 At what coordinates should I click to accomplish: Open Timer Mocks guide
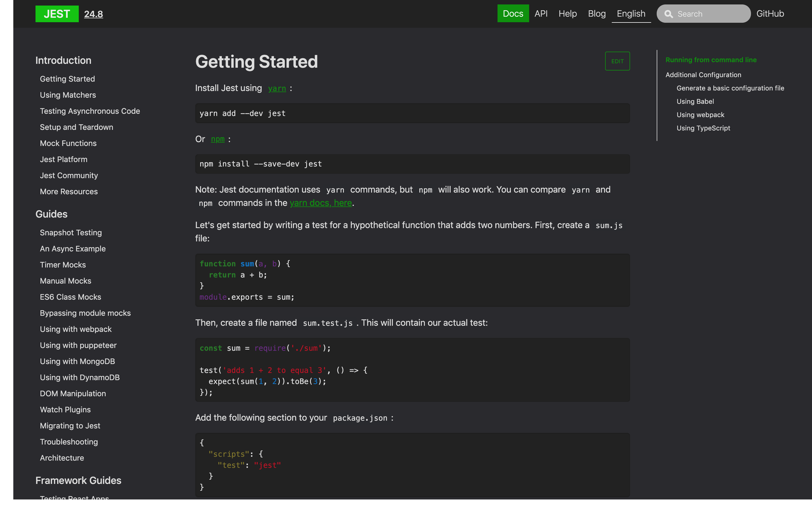point(63,265)
